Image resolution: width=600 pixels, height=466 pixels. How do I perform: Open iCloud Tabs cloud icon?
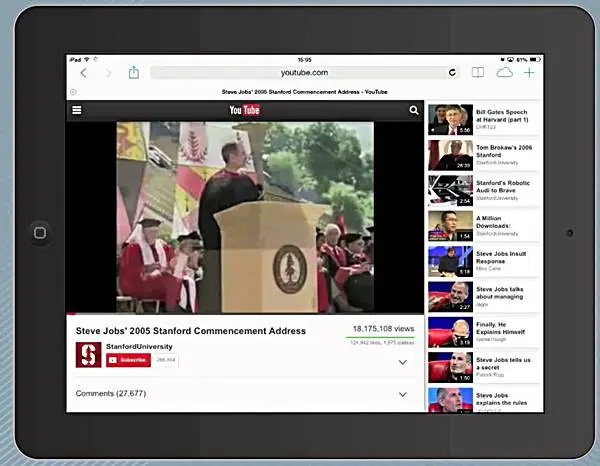click(x=504, y=72)
